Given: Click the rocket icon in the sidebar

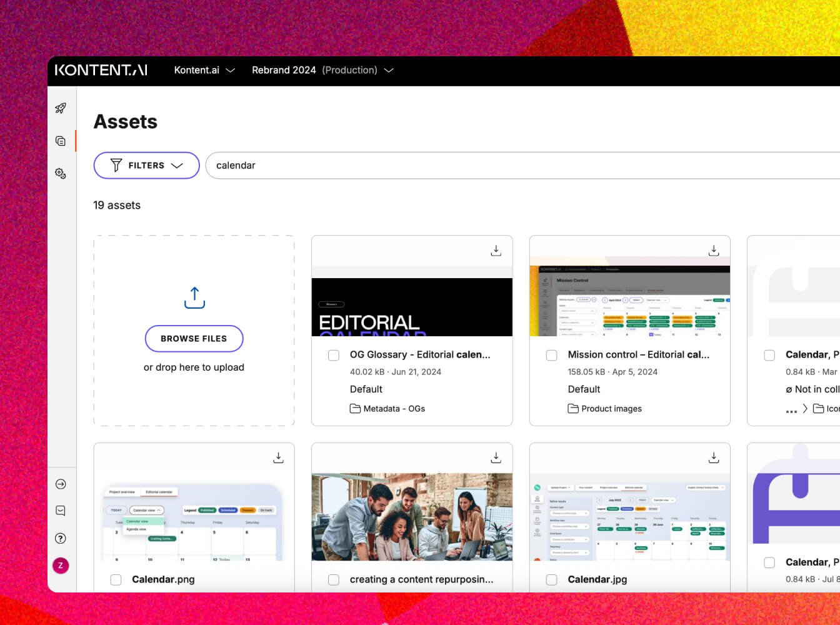Looking at the screenshot, I should click(x=61, y=108).
